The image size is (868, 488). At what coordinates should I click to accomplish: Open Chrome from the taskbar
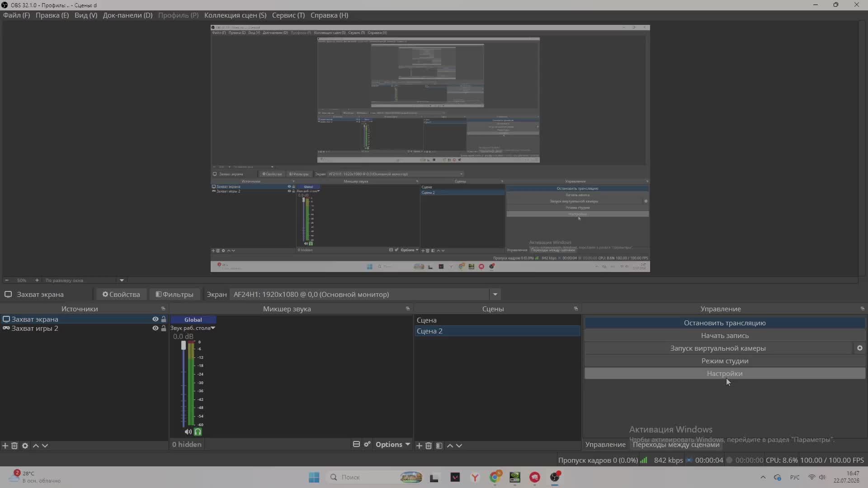(495, 477)
